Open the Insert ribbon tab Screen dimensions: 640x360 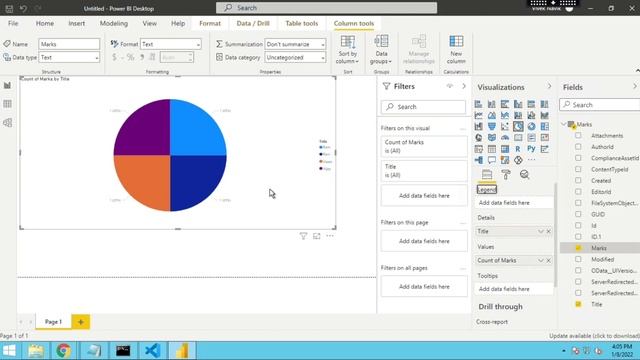[x=77, y=23]
